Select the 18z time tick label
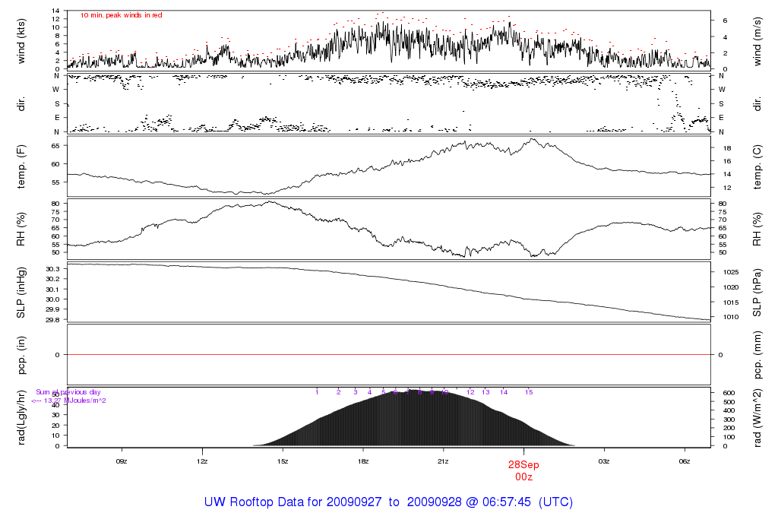Image resolution: width=778 pixels, height=532 pixels. (363, 461)
